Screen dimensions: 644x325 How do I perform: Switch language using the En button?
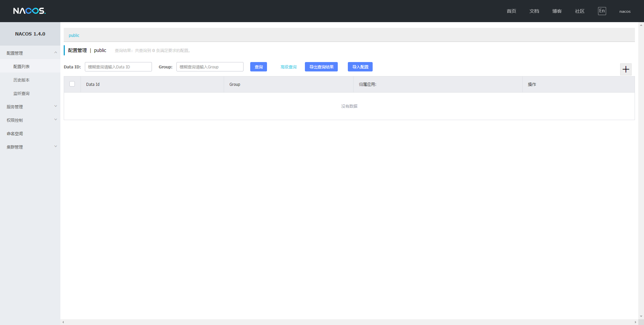click(x=602, y=11)
